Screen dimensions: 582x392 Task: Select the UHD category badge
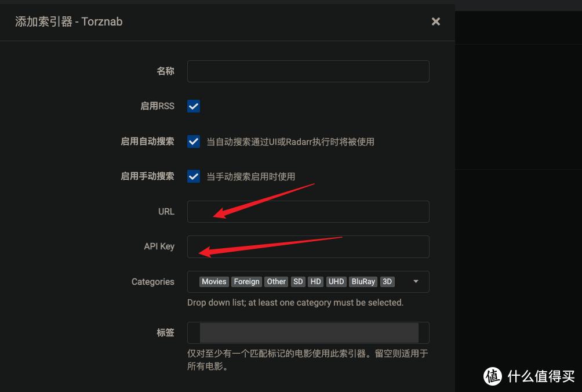[x=336, y=281]
